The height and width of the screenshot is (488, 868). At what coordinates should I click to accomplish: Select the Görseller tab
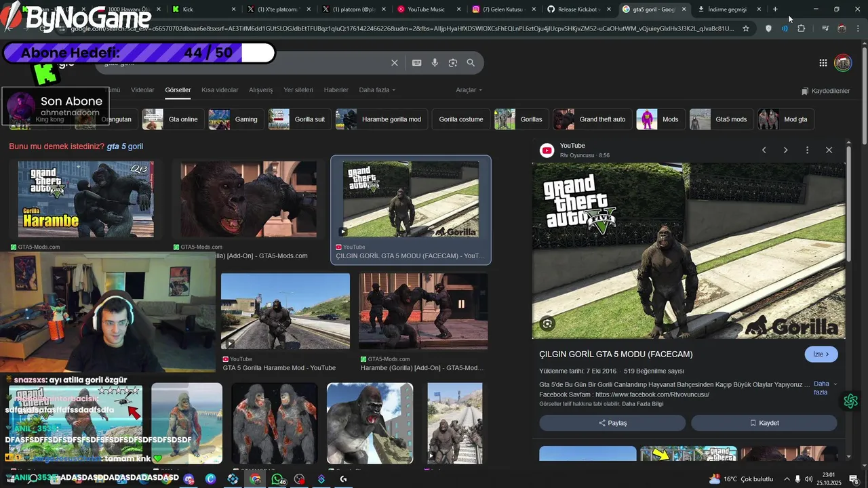178,90
